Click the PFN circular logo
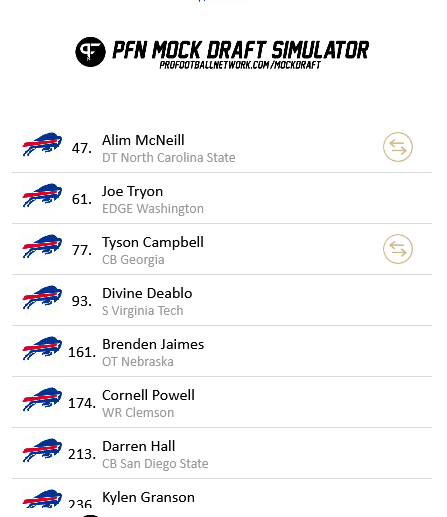The image size is (447, 517). [90, 52]
